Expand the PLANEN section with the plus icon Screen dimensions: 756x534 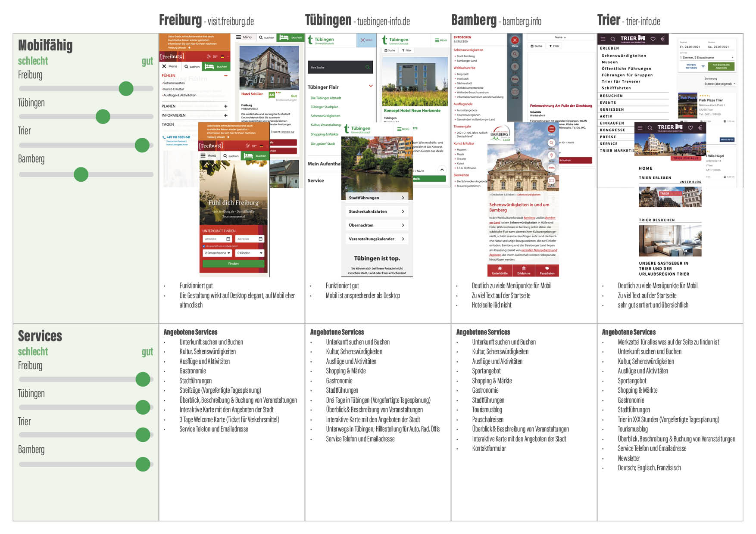tap(225, 106)
